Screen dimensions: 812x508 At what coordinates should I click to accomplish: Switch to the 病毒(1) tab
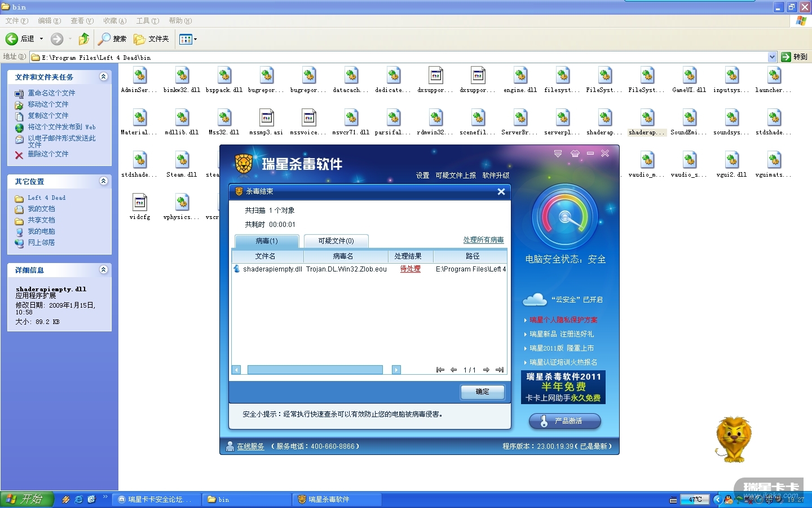[x=267, y=241]
